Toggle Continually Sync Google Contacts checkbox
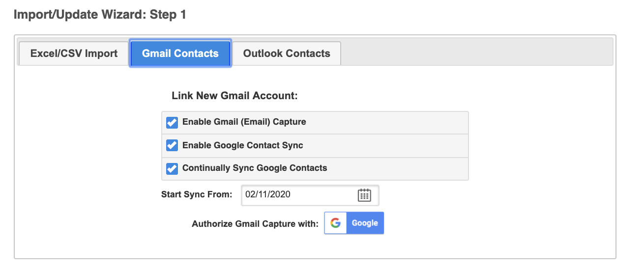 [172, 168]
